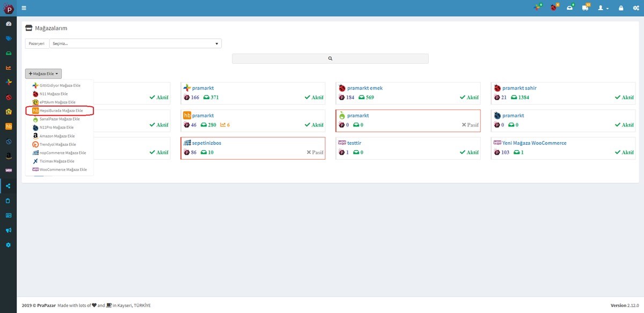Open the Pazaryeri Seçiniz dropdown
The width and height of the screenshot is (644, 313).
(135, 43)
